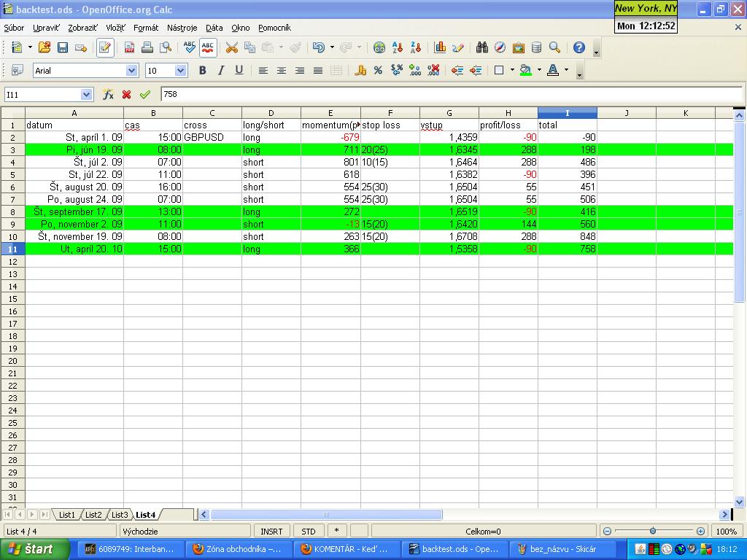Expand the font name dropdown

click(x=132, y=70)
